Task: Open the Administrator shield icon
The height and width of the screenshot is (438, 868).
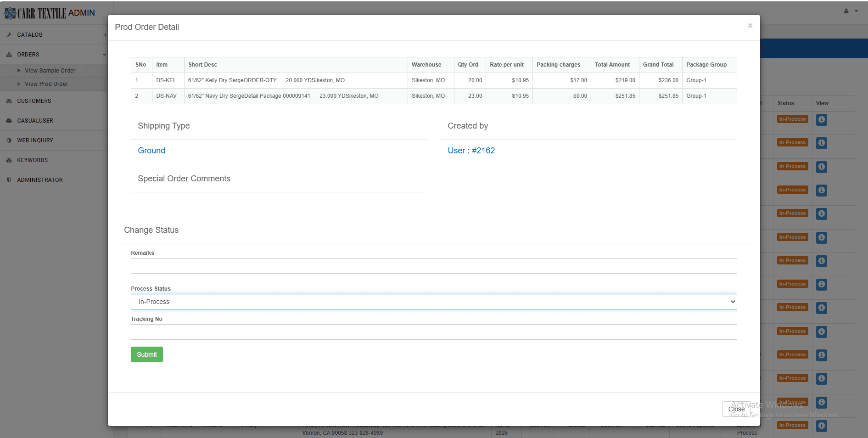Action: [x=9, y=180]
